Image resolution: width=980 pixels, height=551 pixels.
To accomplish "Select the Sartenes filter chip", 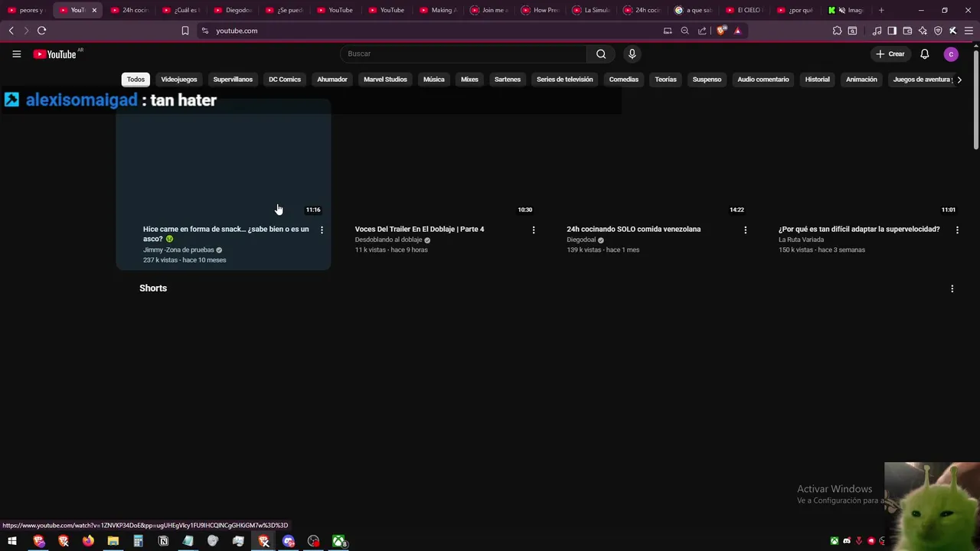I will pyautogui.click(x=508, y=80).
